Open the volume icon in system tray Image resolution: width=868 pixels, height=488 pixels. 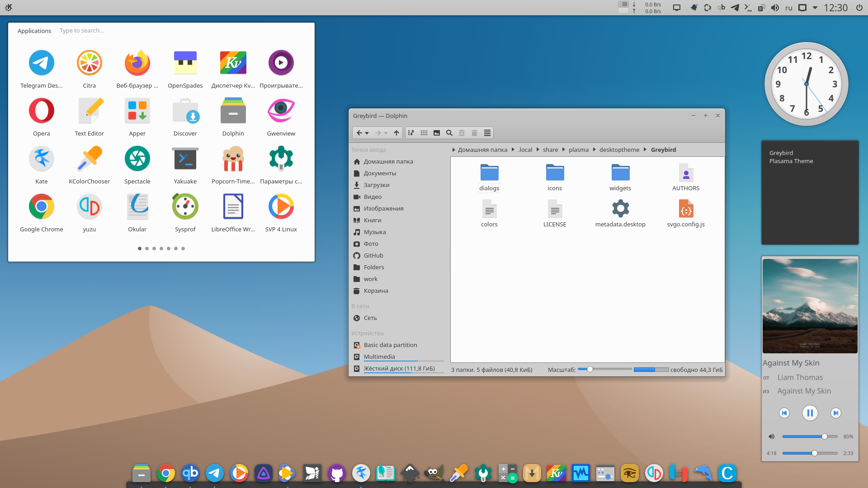coord(775,8)
